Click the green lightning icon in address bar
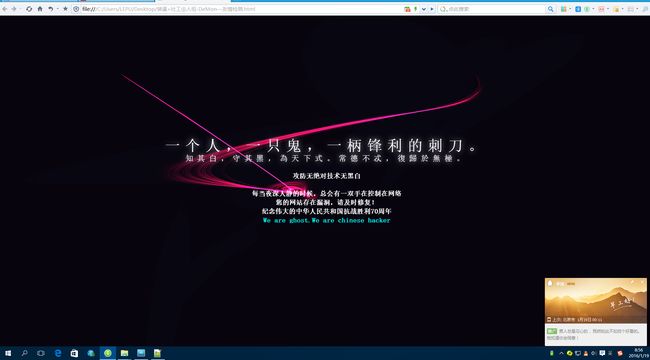The height and width of the screenshot is (360, 650). tap(415, 9)
